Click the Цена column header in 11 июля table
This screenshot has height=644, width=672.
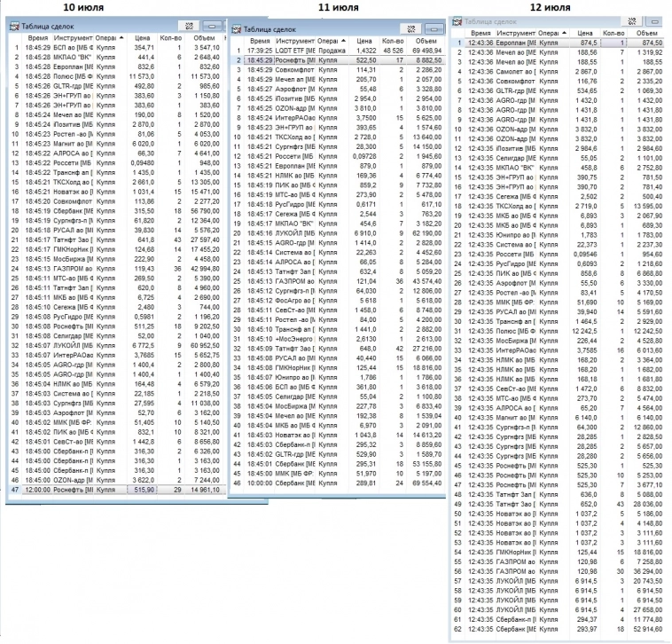pos(363,42)
